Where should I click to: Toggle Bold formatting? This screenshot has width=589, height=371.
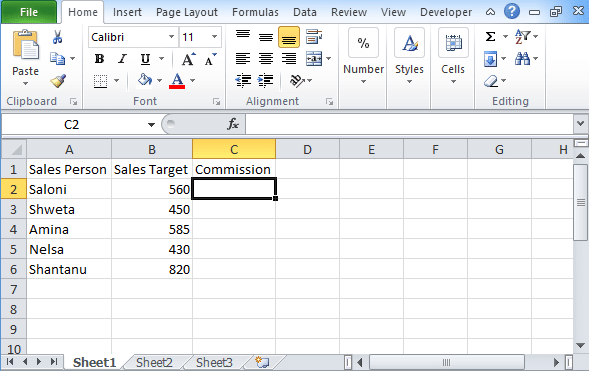tap(100, 59)
